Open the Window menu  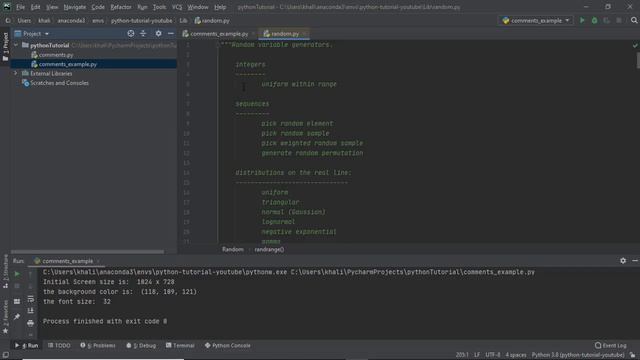(x=198, y=7)
